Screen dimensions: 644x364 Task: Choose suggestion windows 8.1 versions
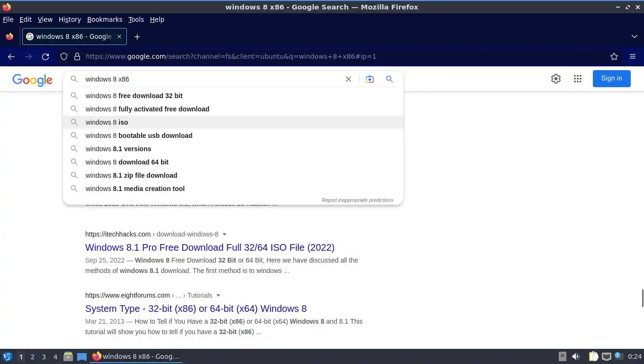tap(233, 149)
